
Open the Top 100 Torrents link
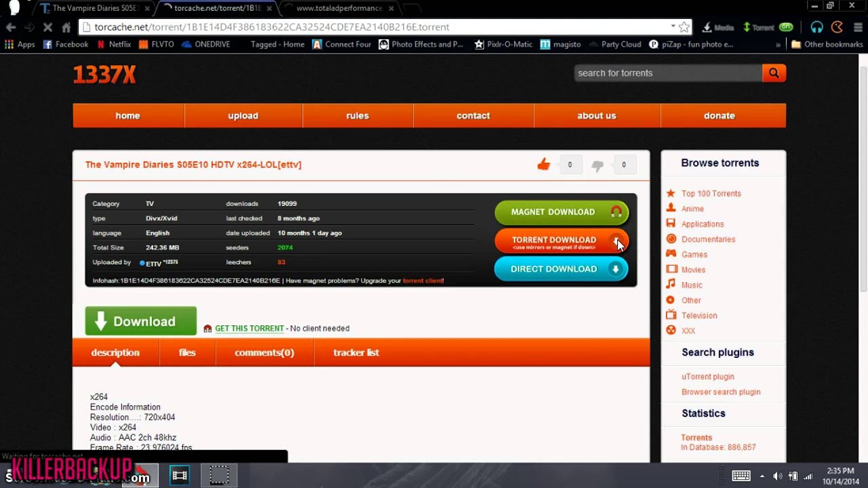point(711,194)
